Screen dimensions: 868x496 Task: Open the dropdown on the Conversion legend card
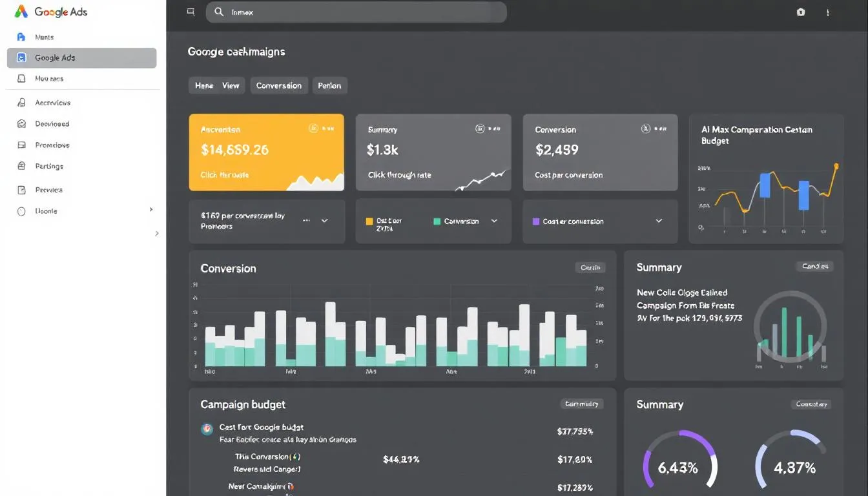pos(494,221)
